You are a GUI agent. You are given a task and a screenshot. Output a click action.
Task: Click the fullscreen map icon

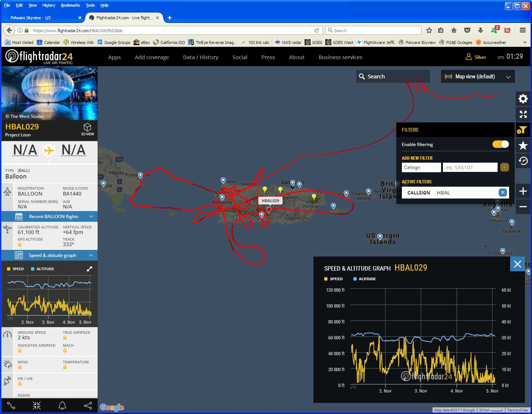pyautogui.click(x=523, y=115)
